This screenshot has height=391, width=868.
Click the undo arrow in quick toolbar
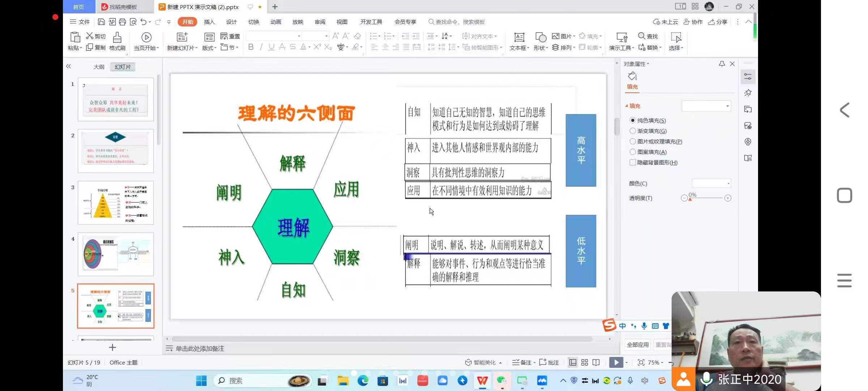[x=143, y=22]
